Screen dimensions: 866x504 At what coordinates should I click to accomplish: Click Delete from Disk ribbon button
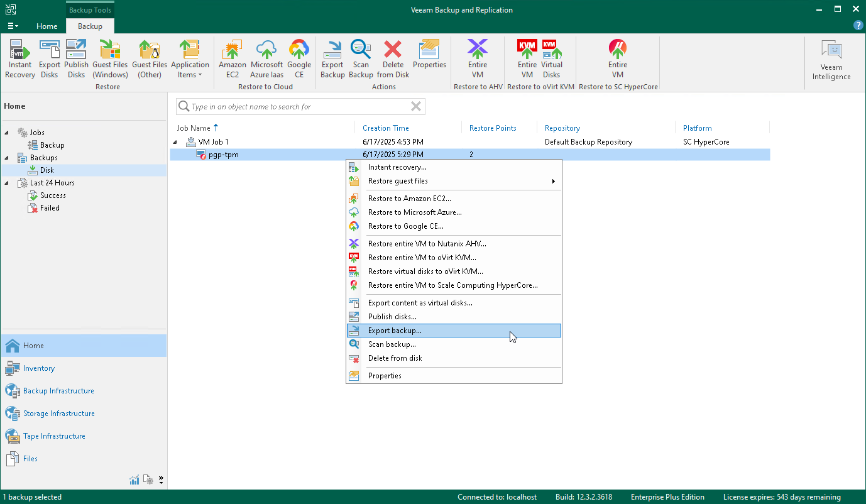point(393,59)
